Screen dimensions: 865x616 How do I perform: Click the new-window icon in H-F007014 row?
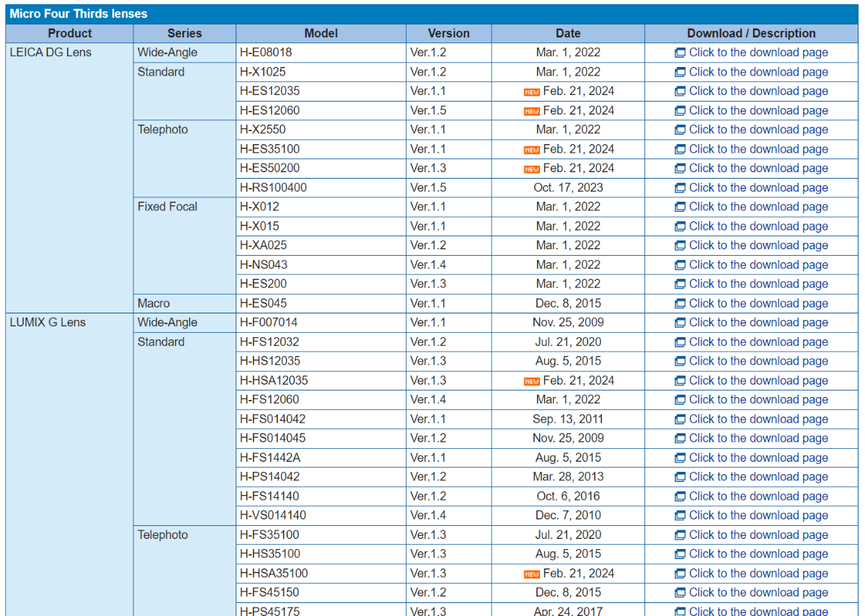[x=680, y=323]
